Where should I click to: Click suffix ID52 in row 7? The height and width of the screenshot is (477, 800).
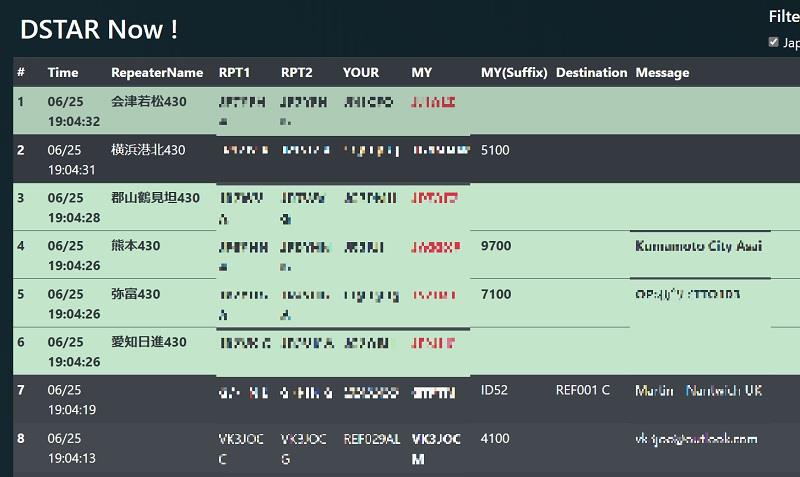(x=494, y=390)
